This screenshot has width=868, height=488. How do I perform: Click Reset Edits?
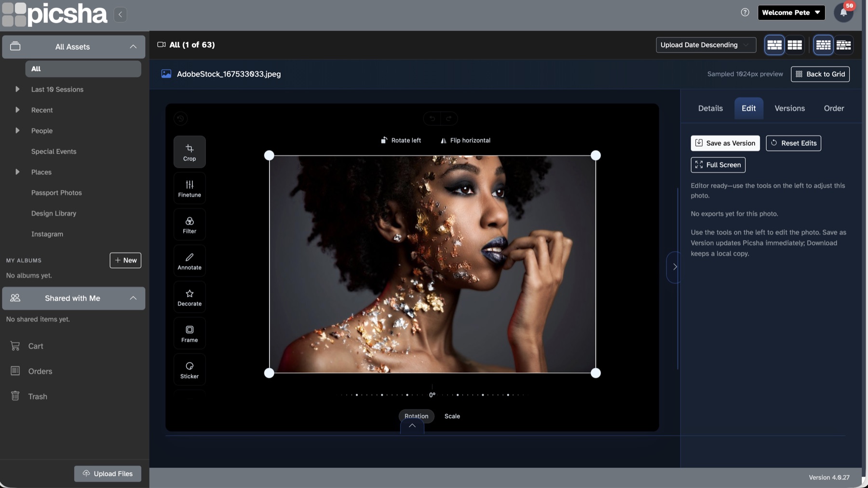click(793, 143)
